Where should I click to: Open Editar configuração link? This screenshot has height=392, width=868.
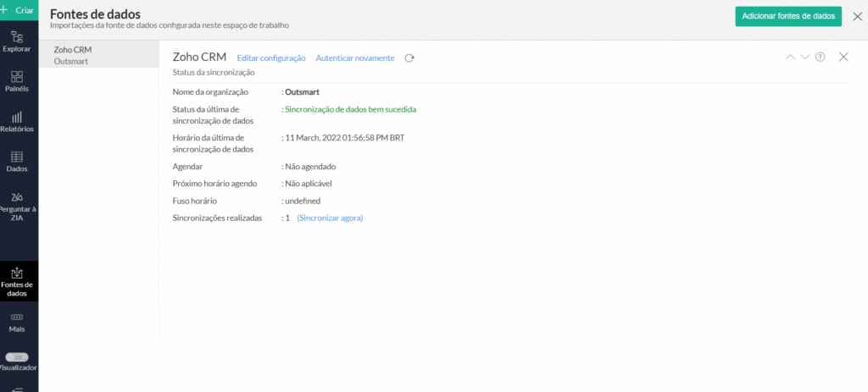coord(271,58)
